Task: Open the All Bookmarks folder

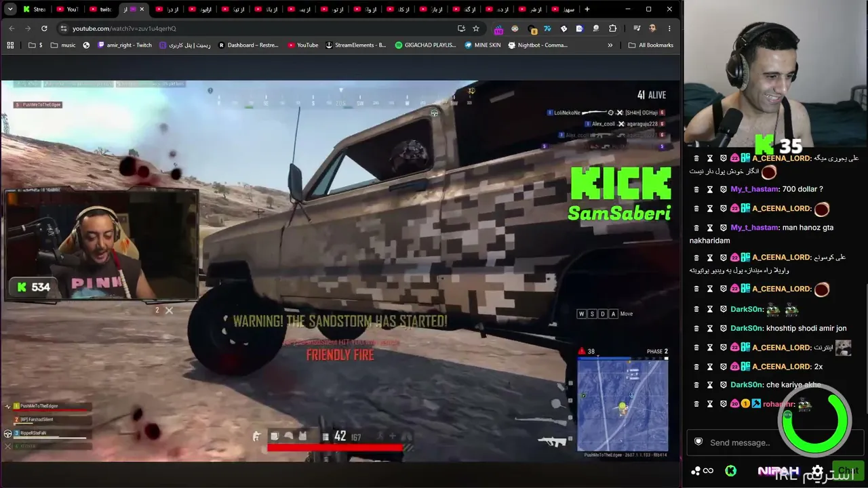Action: (x=650, y=45)
